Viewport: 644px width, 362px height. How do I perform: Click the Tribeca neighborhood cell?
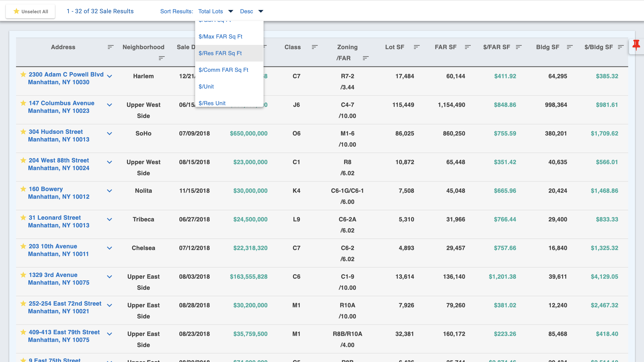point(143,219)
